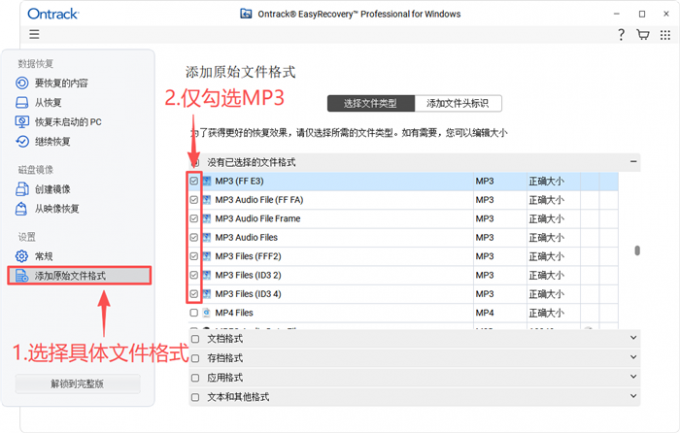This screenshot has height=433, width=680.
Task: Click the 从映像恢复 icon
Action: 21,209
